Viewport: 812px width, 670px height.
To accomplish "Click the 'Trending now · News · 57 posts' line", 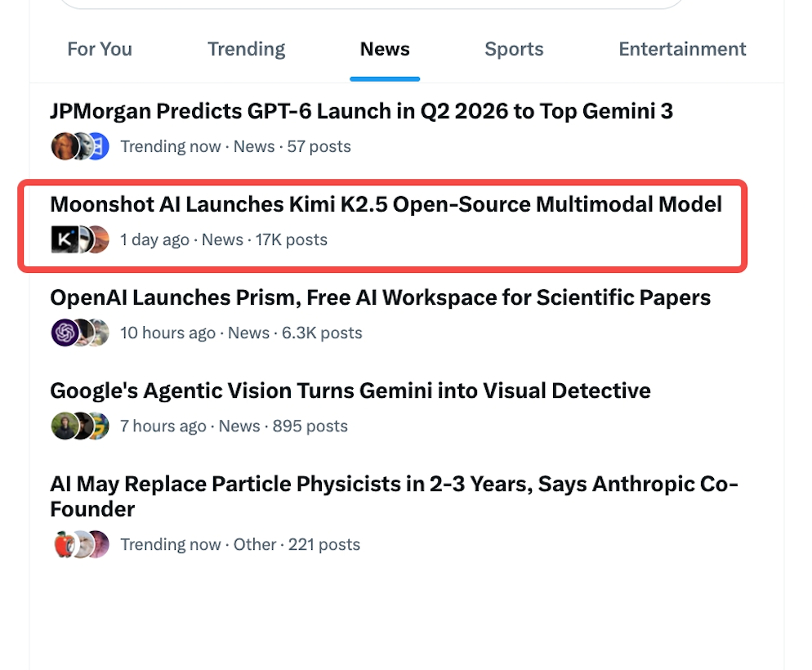I will point(235,146).
